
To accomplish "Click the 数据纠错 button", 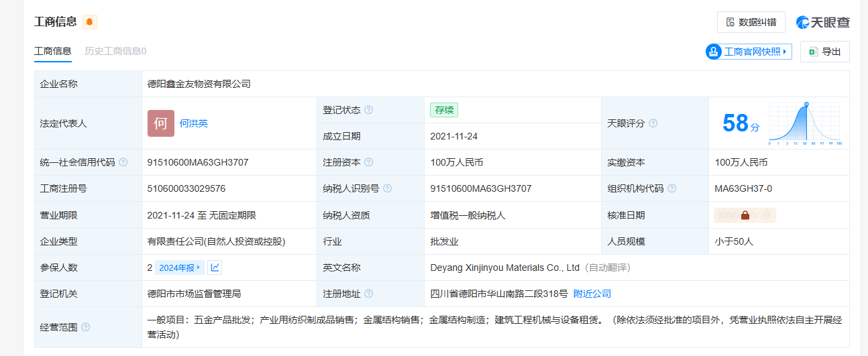I will [x=751, y=22].
